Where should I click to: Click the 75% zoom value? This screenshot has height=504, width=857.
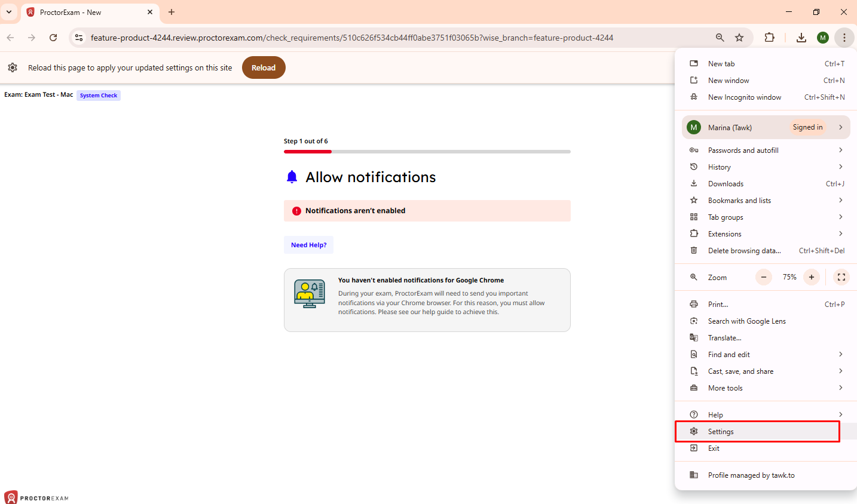tap(789, 277)
